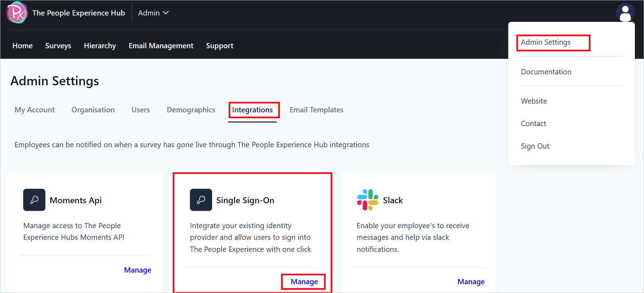Switch to the Integrations tab
Viewport: 644px width, 293px height.
254,110
